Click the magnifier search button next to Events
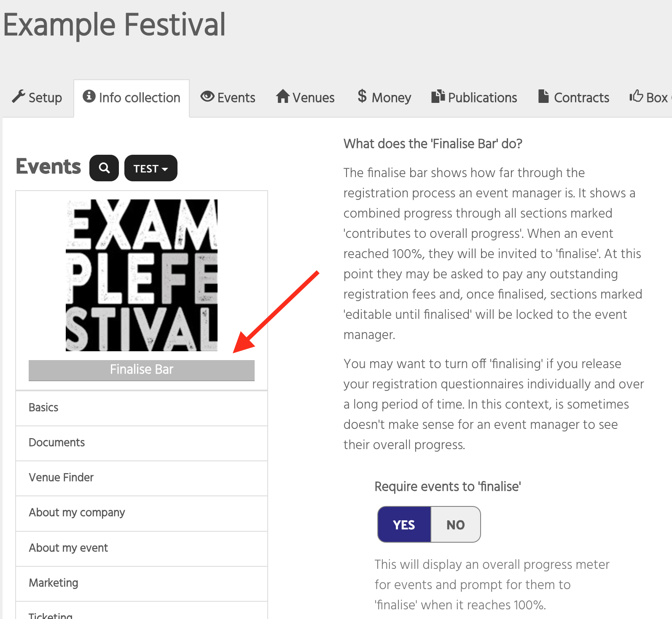 (104, 168)
